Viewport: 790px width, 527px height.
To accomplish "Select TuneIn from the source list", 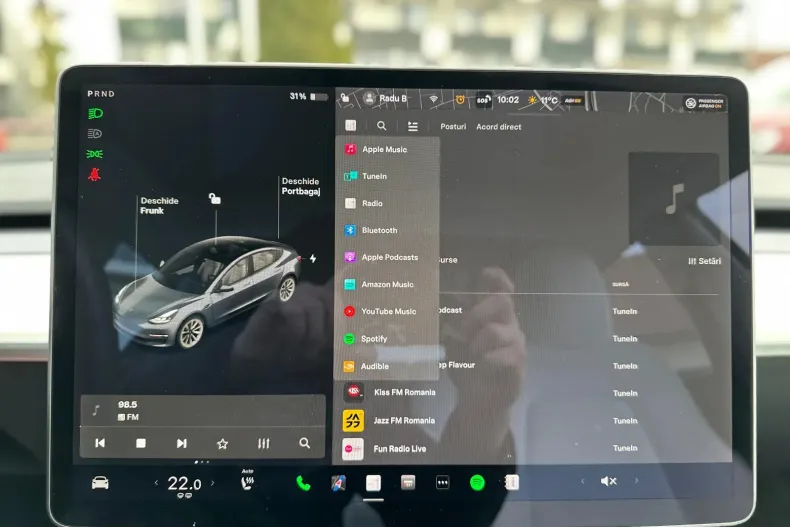I will tap(386, 176).
